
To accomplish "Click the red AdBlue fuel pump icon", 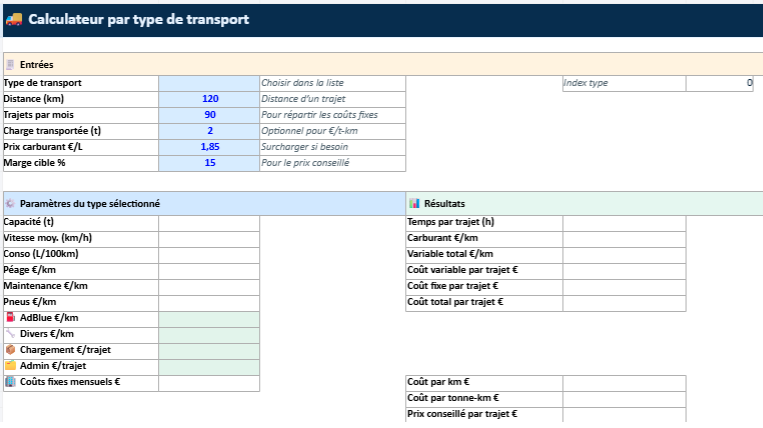I will tap(10, 318).
